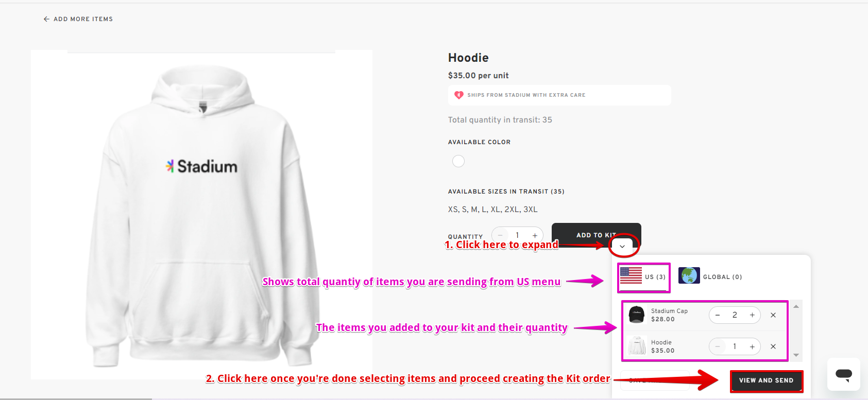
Task: Click the Stadium Cap thumbnail in kit
Action: point(637,314)
